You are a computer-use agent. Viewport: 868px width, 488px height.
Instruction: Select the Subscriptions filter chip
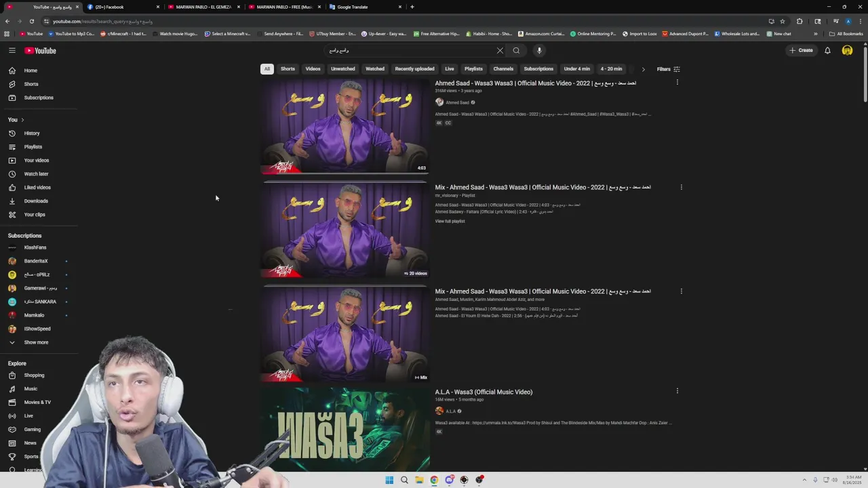coord(538,69)
